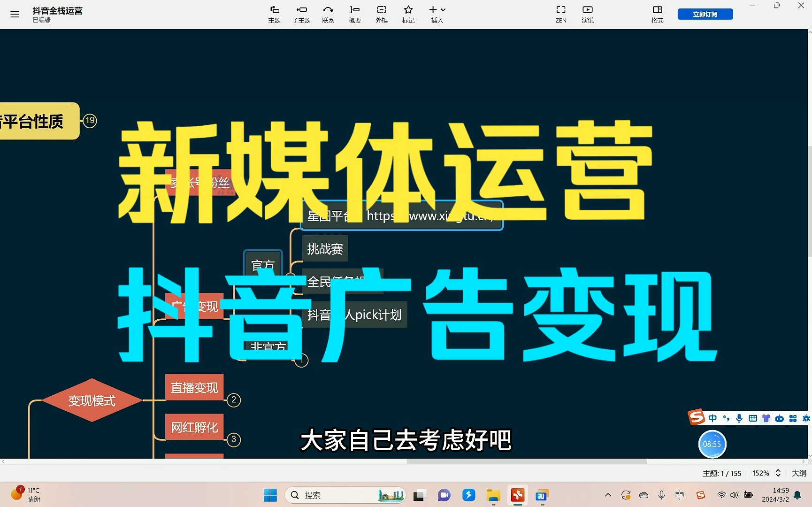Click the 主题: 1 / 155 count
Image resolution: width=812 pixels, height=507 pixels.
722,473
